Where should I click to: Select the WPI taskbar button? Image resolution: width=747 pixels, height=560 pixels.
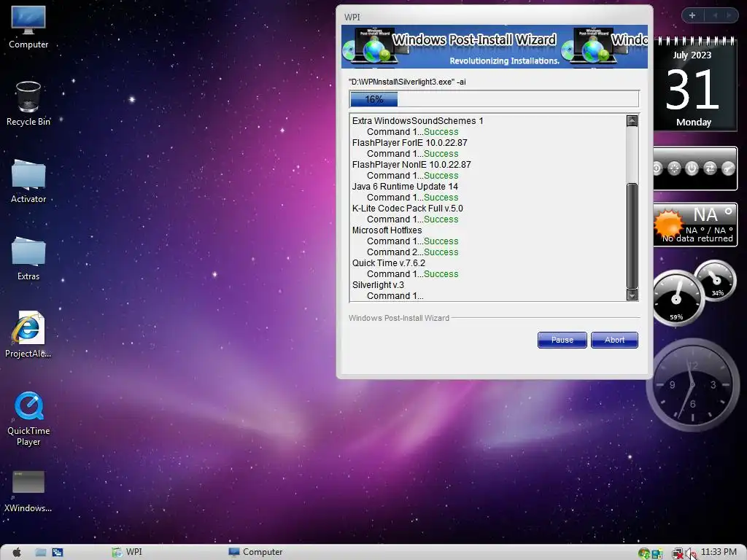click(x=127, y=552)
